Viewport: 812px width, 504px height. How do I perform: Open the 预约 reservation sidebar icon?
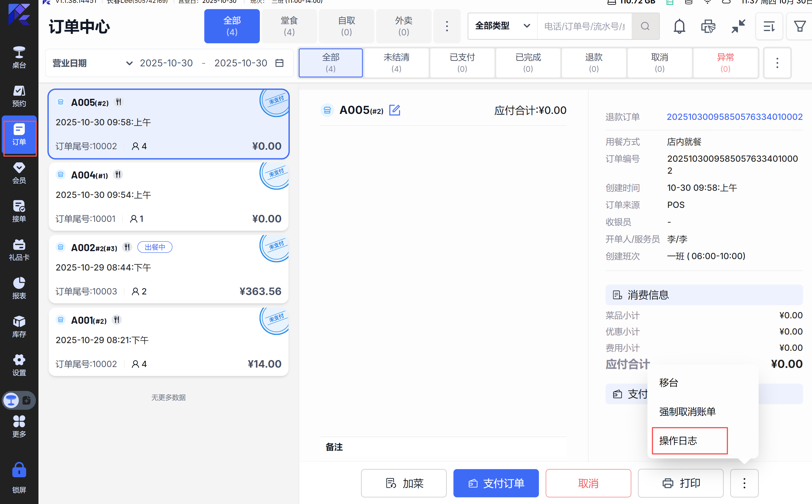pos(19,96)
